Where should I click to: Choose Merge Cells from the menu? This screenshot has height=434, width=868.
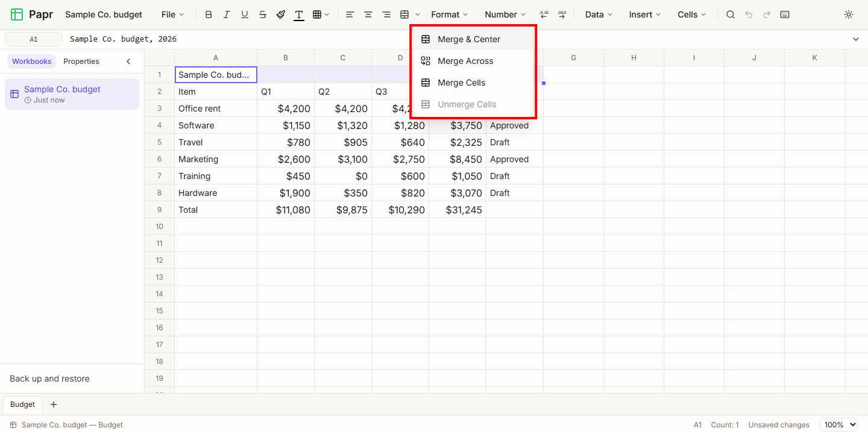pos(474,83)
